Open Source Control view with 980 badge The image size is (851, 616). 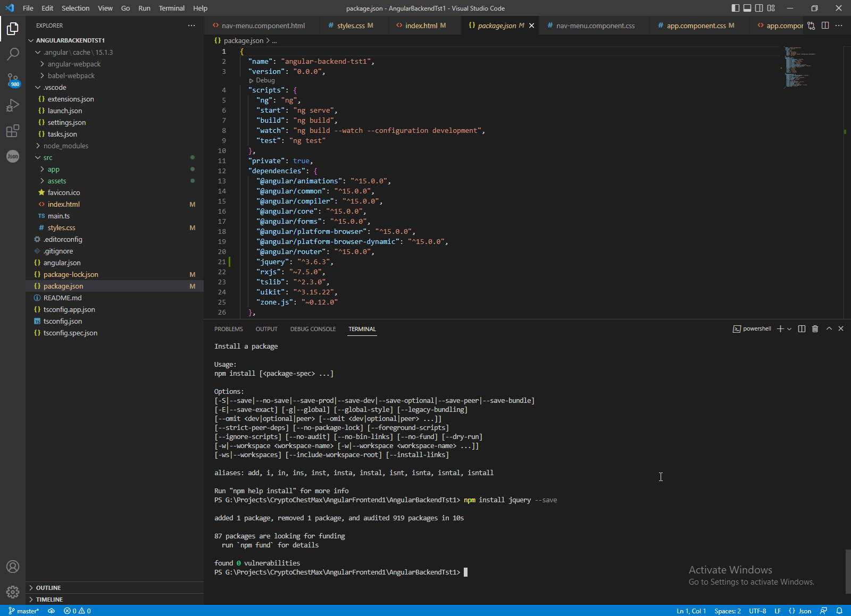pyautogui.click(x=13, y=80)
